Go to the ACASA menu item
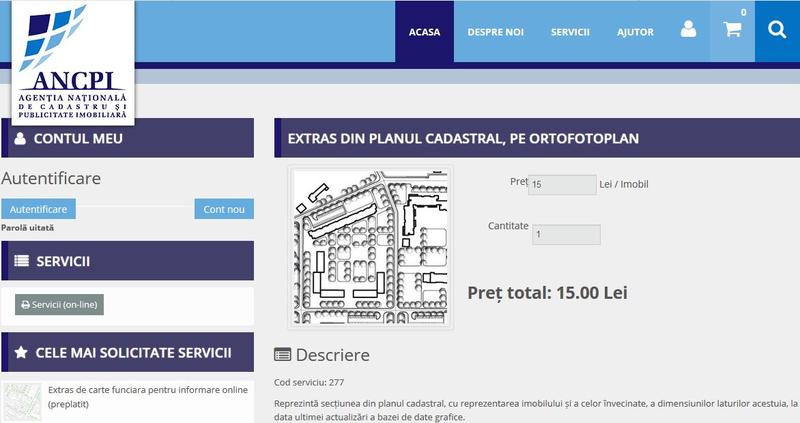 (x=424, y=32)
